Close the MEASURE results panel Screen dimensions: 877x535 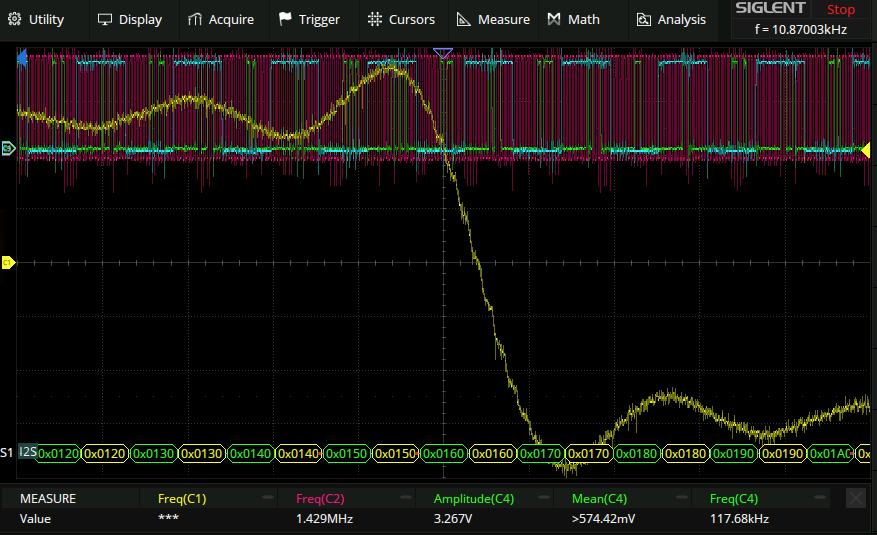point(856,498)
